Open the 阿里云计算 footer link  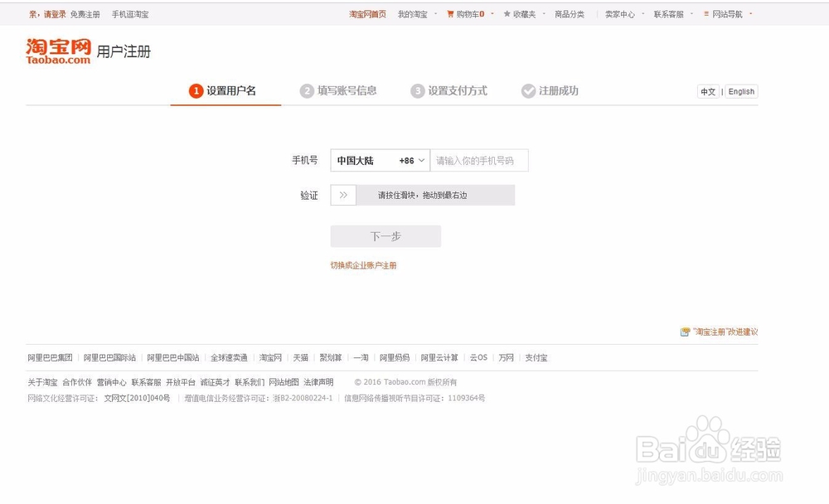(439, 358)
